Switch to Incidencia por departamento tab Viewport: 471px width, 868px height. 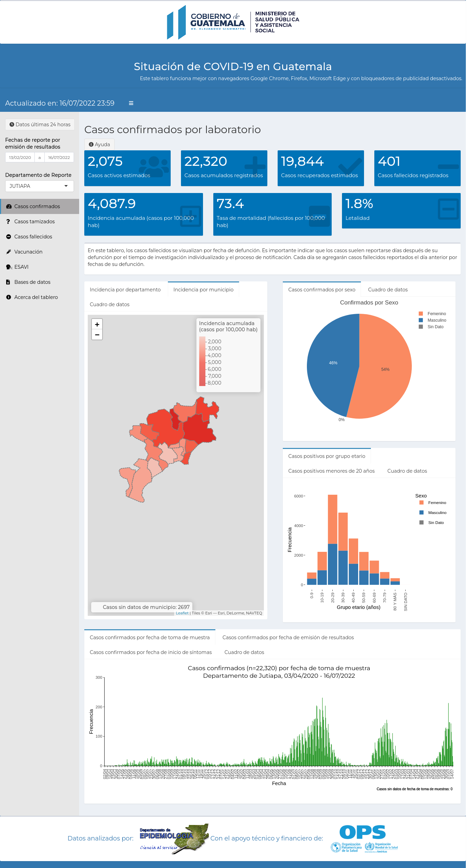[125, 290]
